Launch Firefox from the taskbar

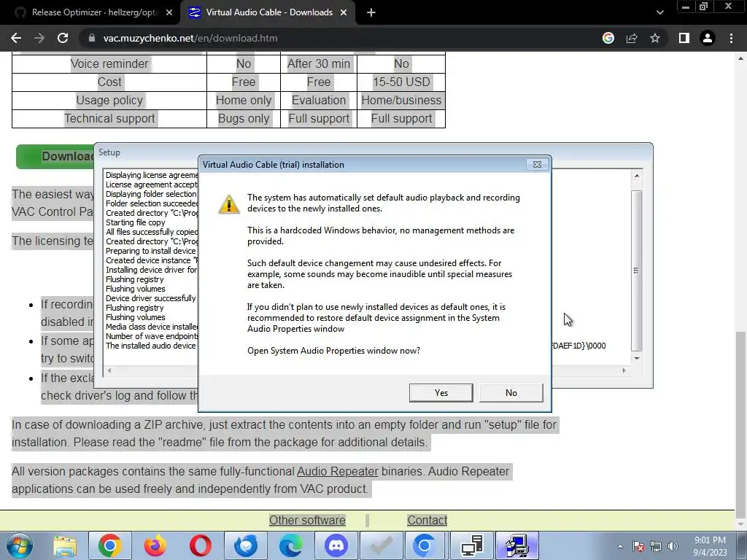coord(155,545)
